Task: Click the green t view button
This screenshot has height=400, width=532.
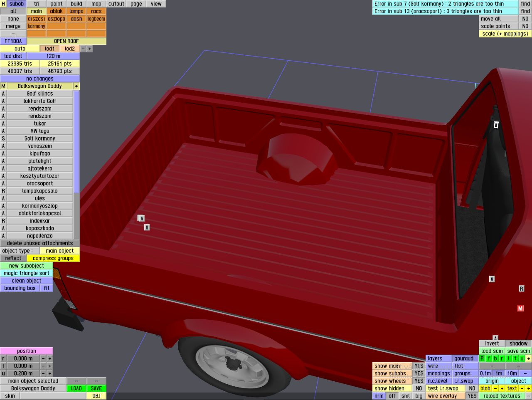Action: tap(515, 358)
